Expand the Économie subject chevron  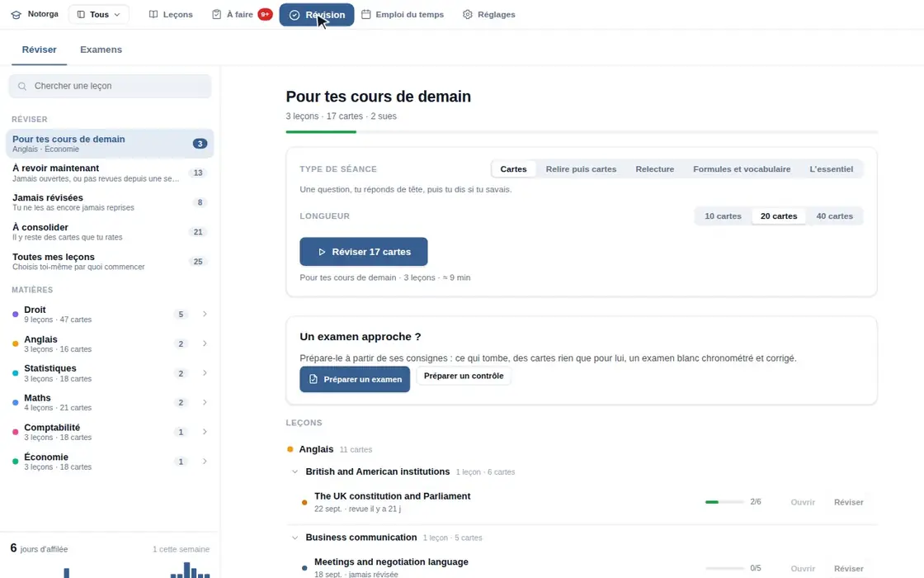(x=205, y=462)
